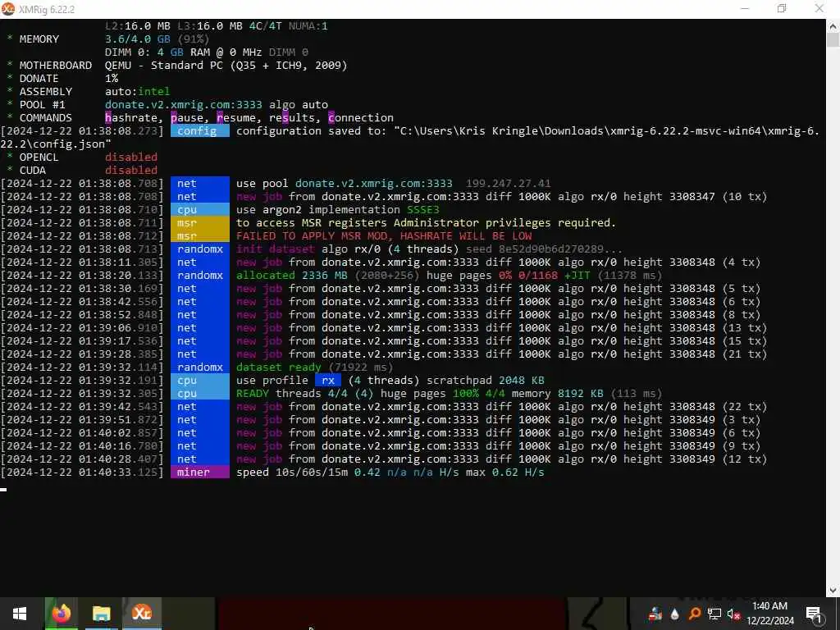Screen dimensions: 840x630
Task: Click the CUDA 'disabled' value
Action: click(x=131, y=171)
